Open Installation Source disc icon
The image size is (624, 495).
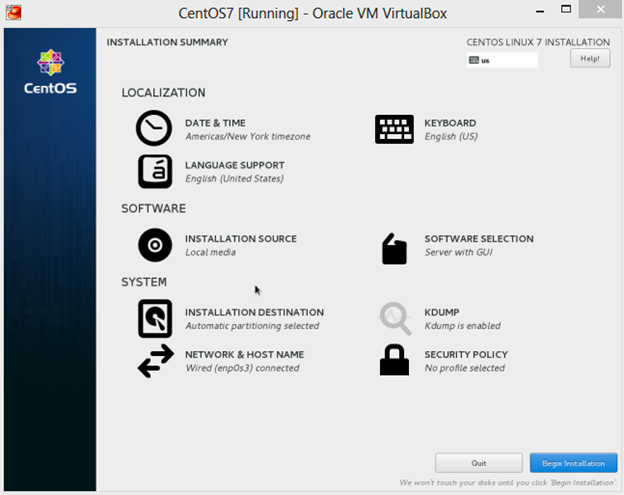155,245
